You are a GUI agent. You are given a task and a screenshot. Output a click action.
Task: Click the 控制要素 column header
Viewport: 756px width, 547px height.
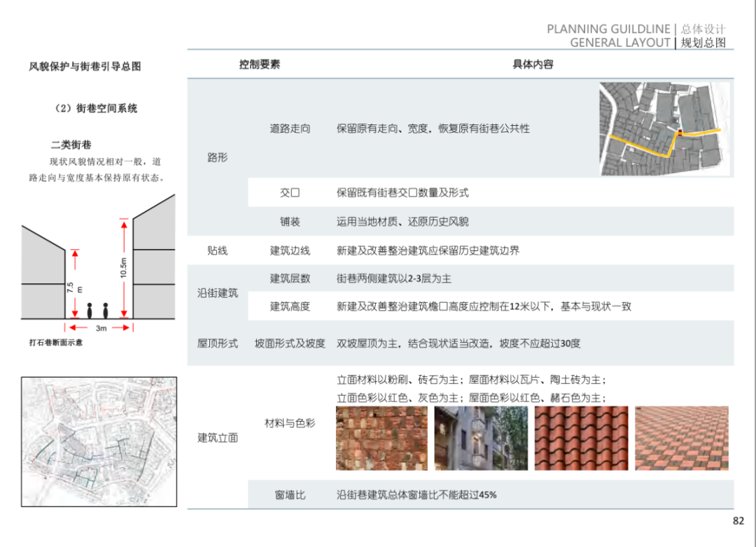pos(260,64)
